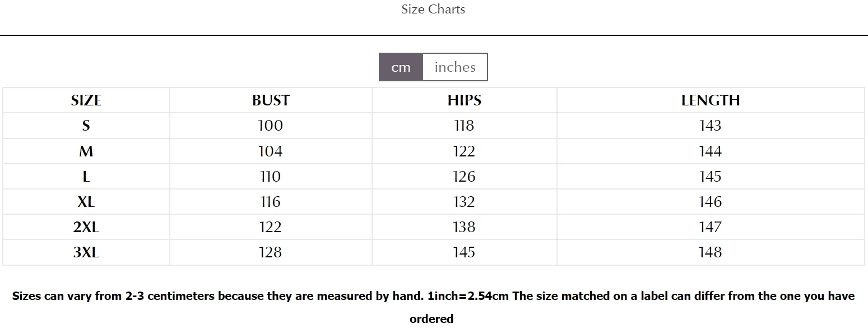Viewport: 868px width, 328px height.
Task: Select the cm unit toggle
Action: (401, 67)
